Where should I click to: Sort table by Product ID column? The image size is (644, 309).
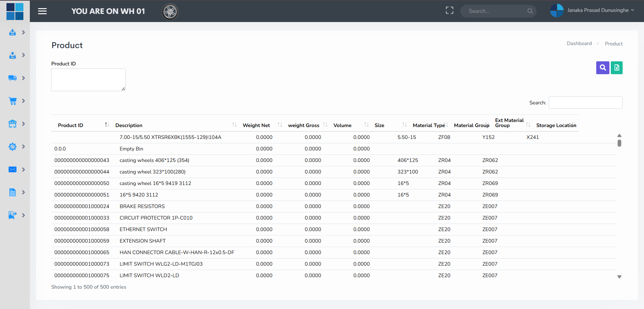tap(71, 125)
